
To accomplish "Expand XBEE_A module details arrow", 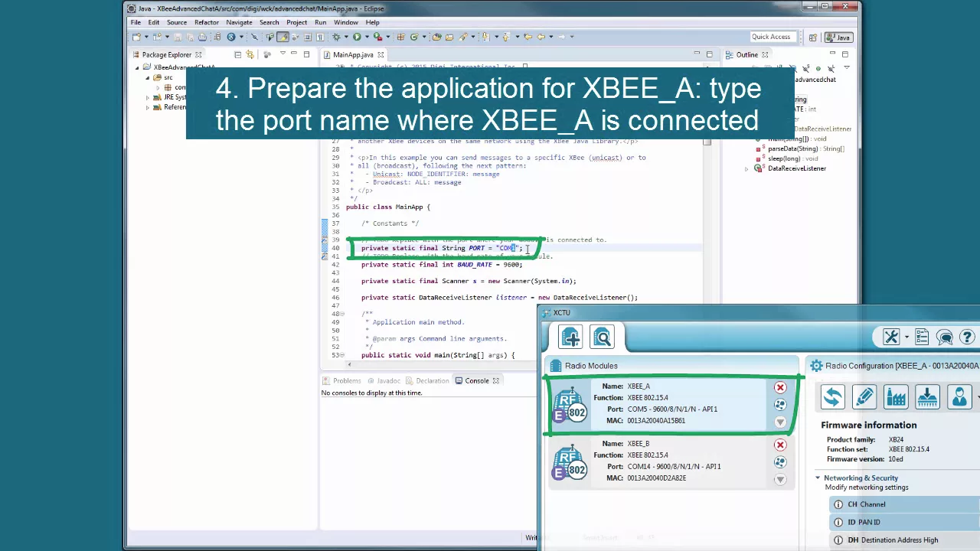I will (780, 422).
